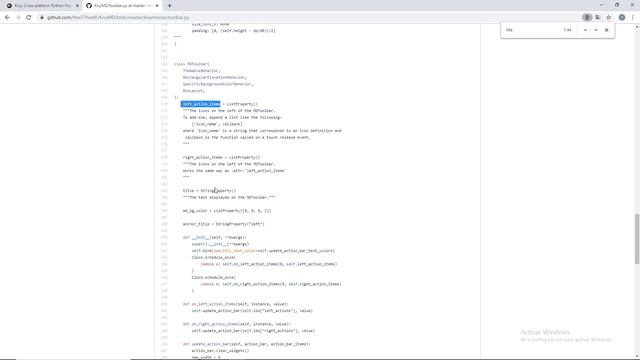Click the 'padding:' line at the top

(233, 31)
